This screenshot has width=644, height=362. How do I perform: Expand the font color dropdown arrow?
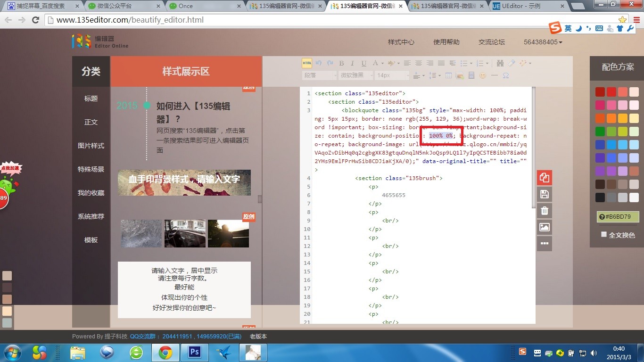(382, 63)
